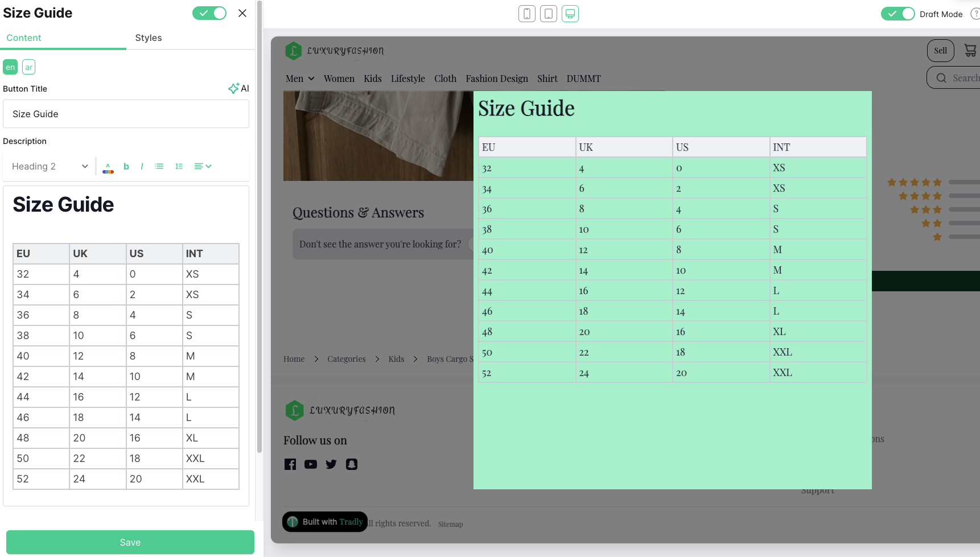Click the Save button

coord(130,542)
